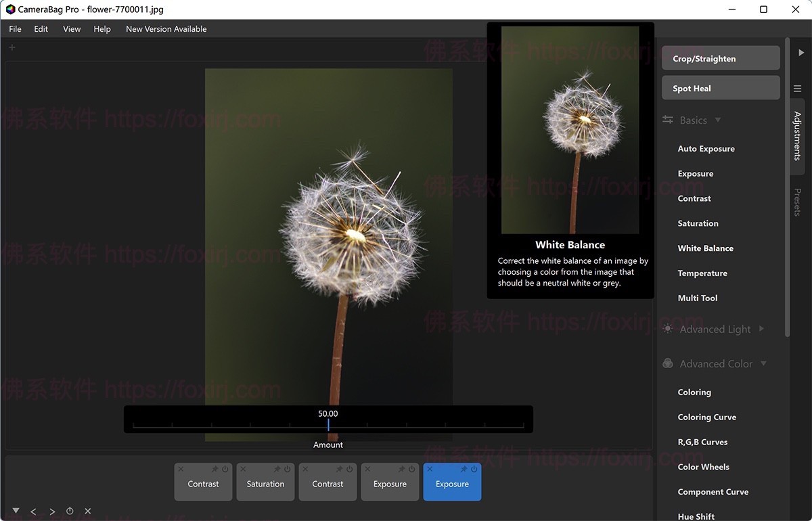Viewport: 812px width, 521px height.
Task: Expand the Advanced Light section
Action: tap(762, 329)
